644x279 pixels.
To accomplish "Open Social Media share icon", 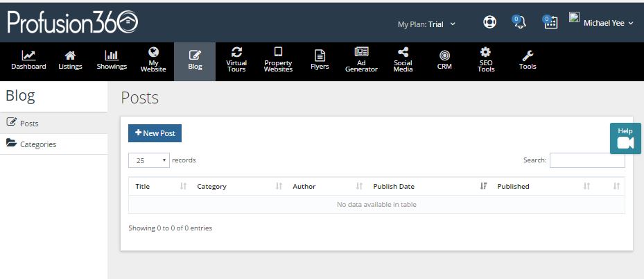I will click(403, 52).
